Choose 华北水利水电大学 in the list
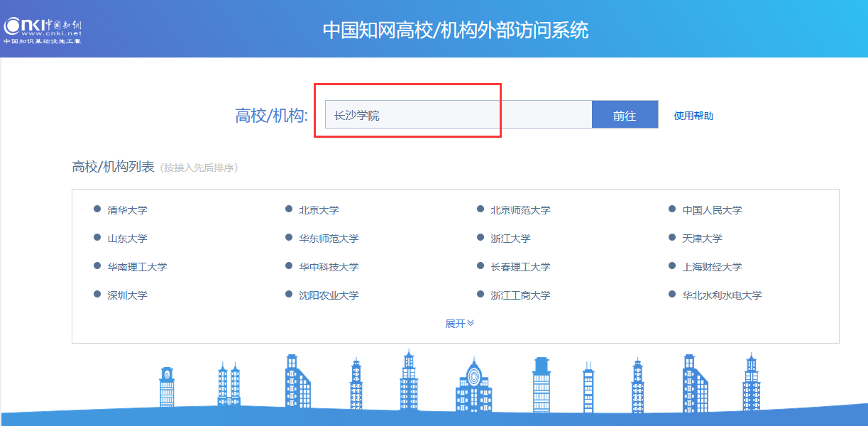868x426 pixels. click(722, 295)
